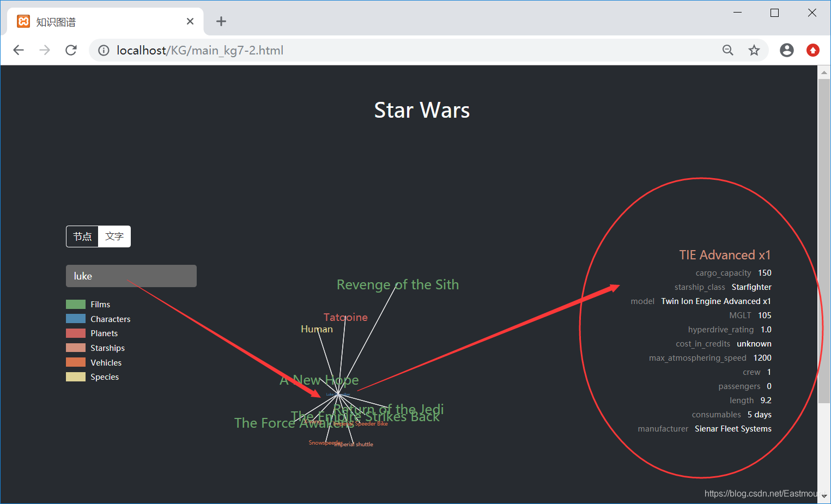Click the A New Hope film node

(x=319, y=380)
